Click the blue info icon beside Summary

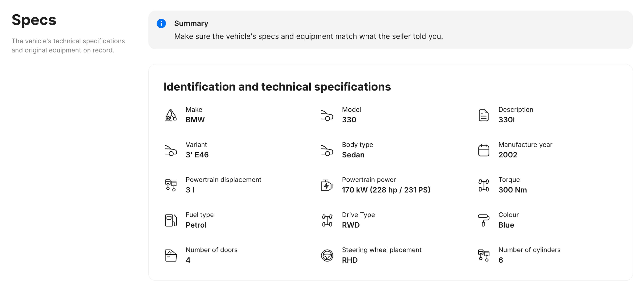click(x=161, y=23)
